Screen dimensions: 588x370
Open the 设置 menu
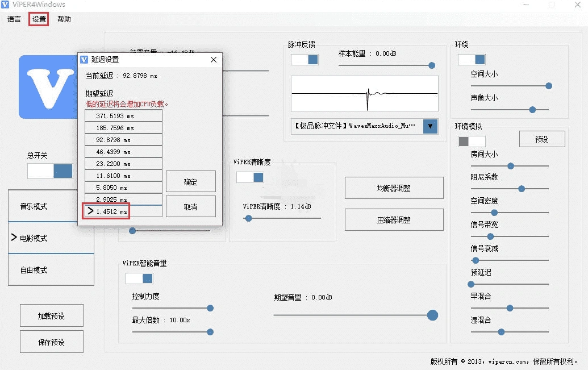coord(38,19)
